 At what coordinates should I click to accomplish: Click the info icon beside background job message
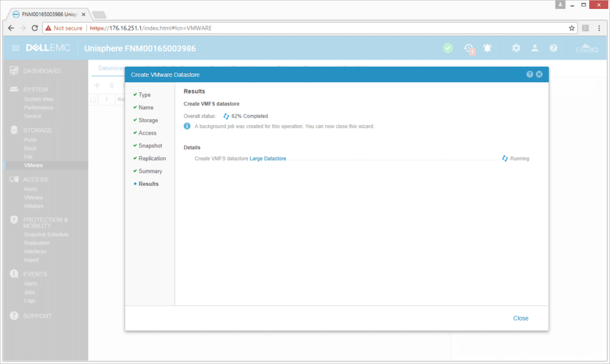point(187,126)
